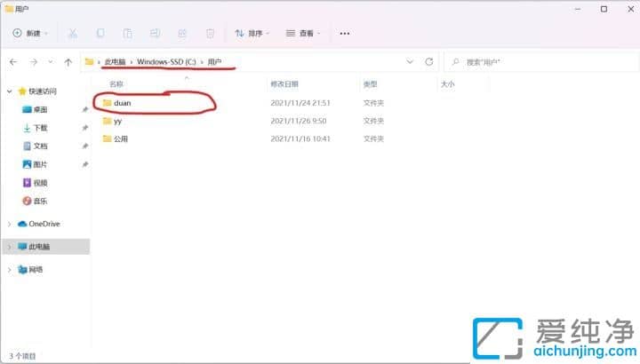This screenshot has width=640, height=364.
Task: Click the Cut scissors icon in toolbar
Action: pyautogui.click(x=73, y=33)
